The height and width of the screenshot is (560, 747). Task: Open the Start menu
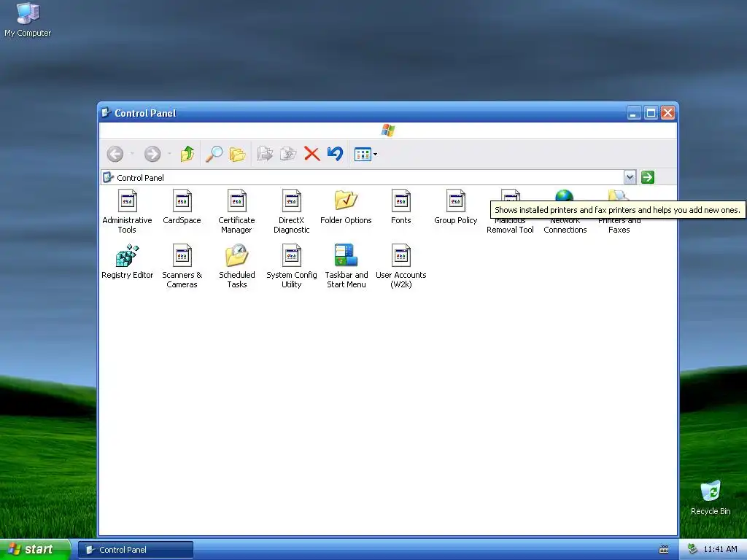(35, 550)
